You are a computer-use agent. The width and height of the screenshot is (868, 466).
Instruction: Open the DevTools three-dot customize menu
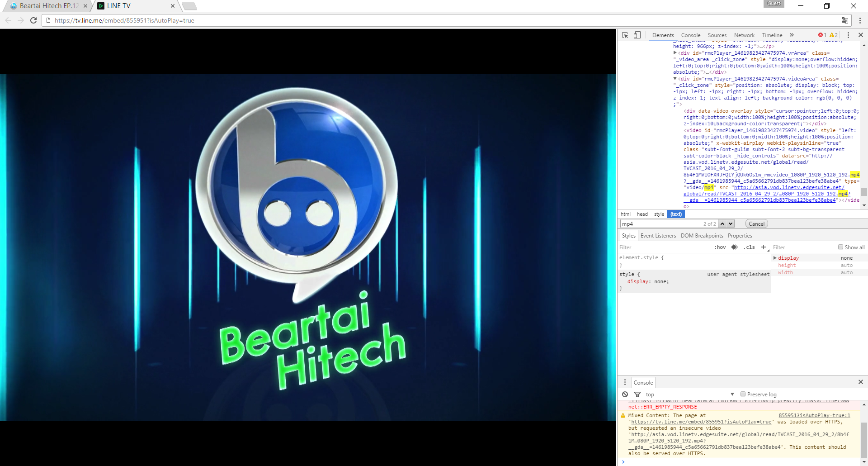(x=848, y=35)
